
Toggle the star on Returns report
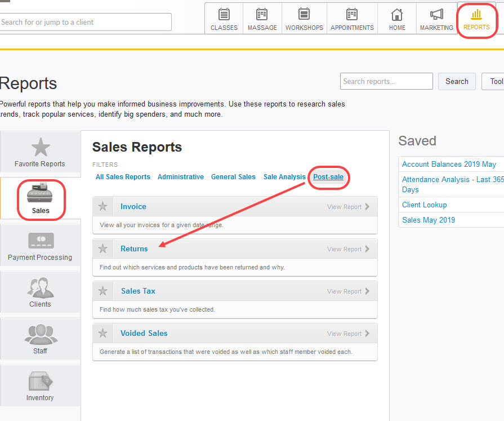coord(103,249)
